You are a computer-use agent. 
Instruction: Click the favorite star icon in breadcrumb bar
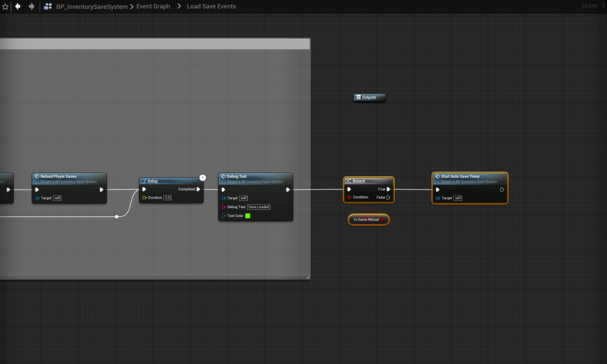point(5,7)
